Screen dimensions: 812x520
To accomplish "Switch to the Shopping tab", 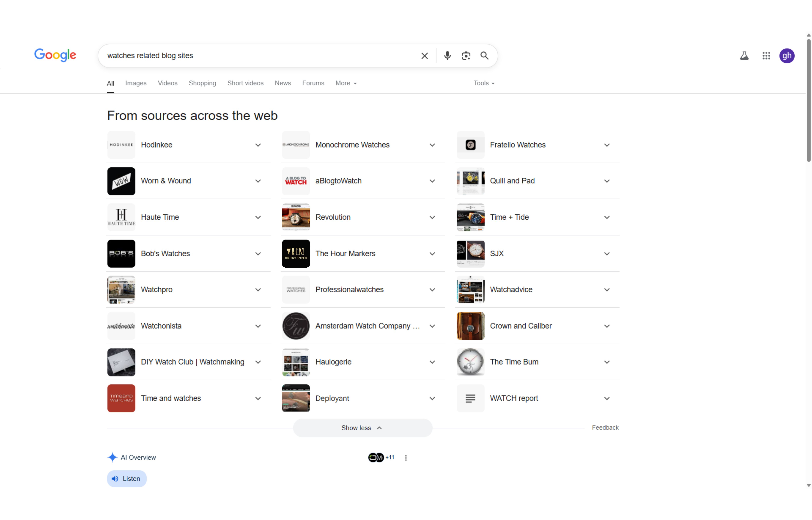I will pyautogui.click(x=202, y=83).
